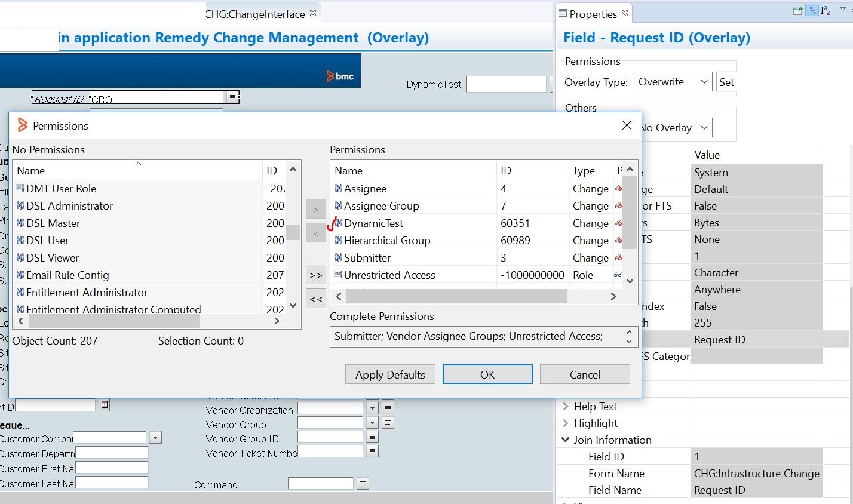The height and width of the screenshot is (504, 853).
Task: Click the Request ID field menu icon
Action: click(232, 97)
